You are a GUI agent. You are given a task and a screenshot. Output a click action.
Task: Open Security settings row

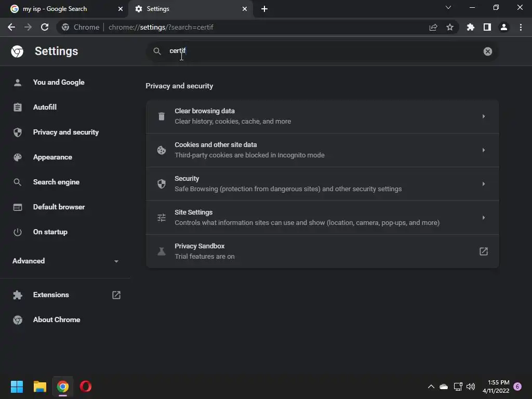322,184
